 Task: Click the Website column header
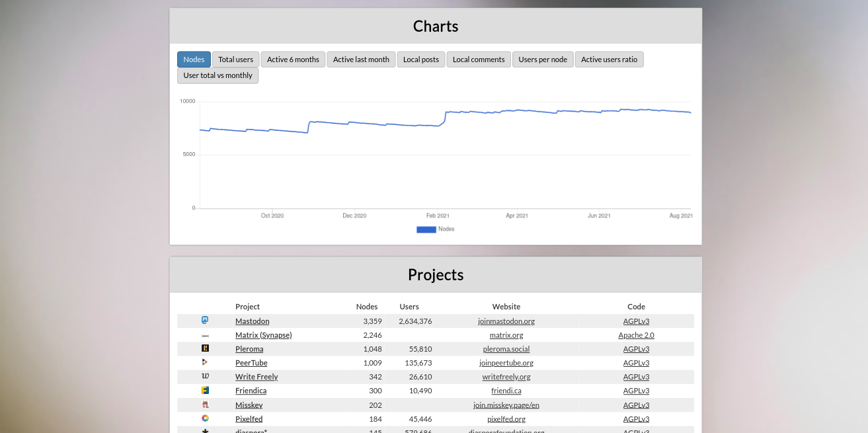[506, 307]
